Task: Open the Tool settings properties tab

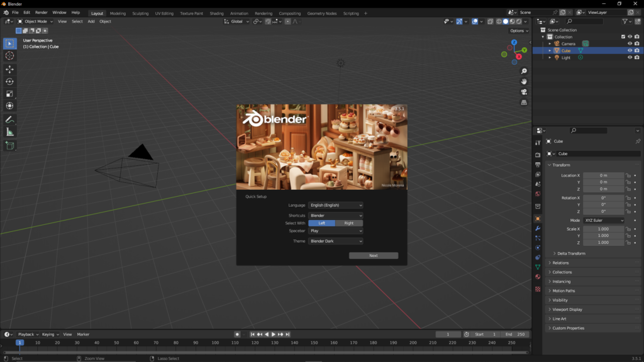Action: point(538,143)
